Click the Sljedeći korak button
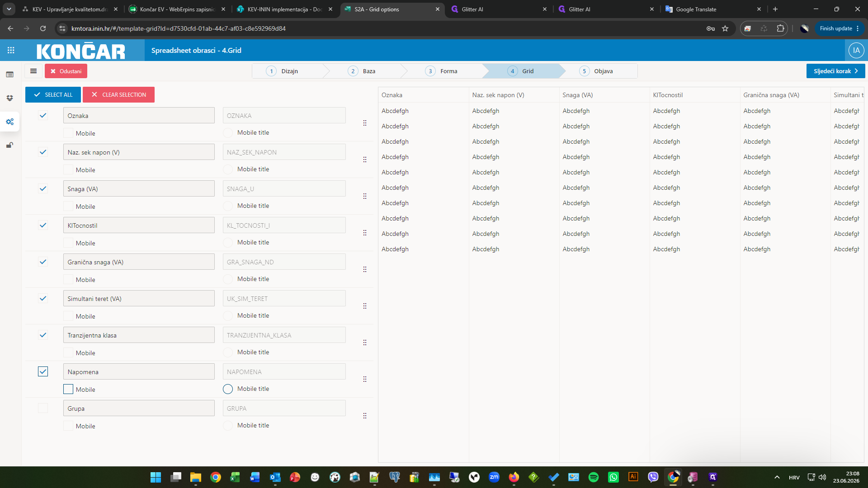Viewport: 868px width, 488px height. [835, 71]
